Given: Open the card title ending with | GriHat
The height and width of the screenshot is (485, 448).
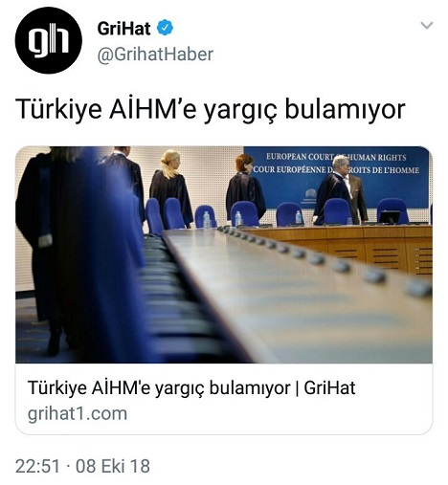Looking at the screenshot, I should [x=191, y=388].
